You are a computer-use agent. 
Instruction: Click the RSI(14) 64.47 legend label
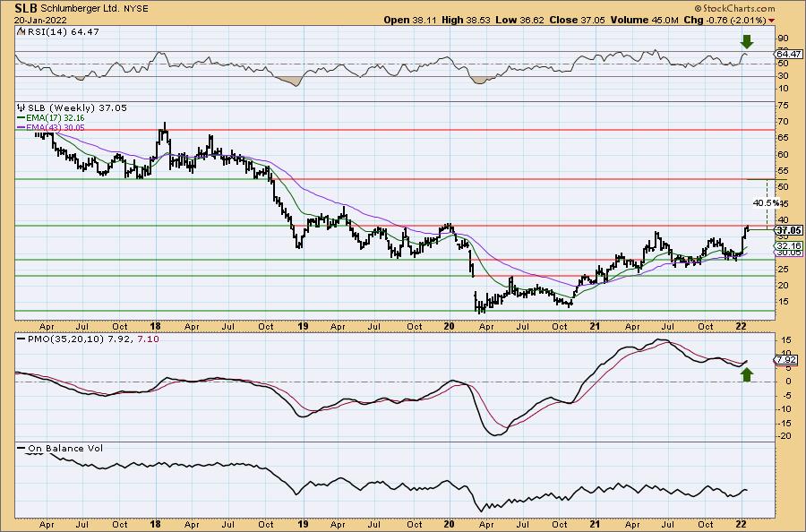click(x=62, y=31)
